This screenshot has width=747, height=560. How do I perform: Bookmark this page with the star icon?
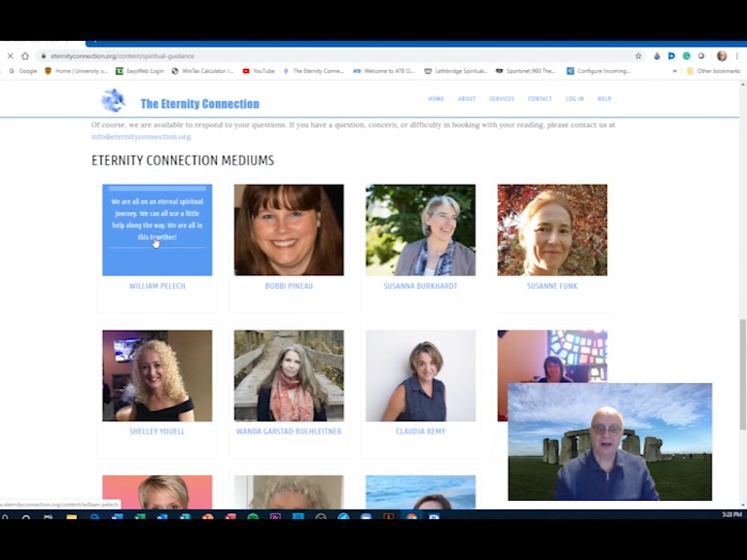(x=638, y=56)
